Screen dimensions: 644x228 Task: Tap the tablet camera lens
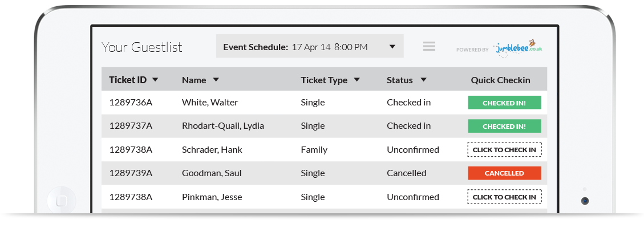click(585, 201)
